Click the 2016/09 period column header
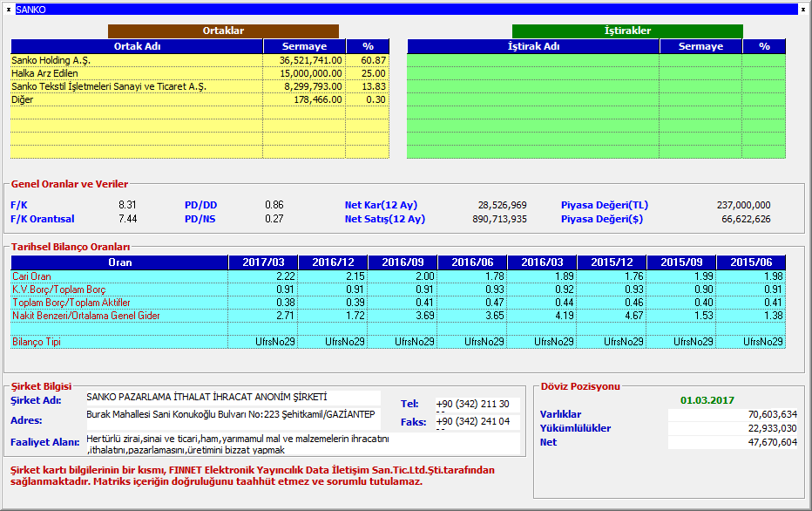 pos(403,262)
